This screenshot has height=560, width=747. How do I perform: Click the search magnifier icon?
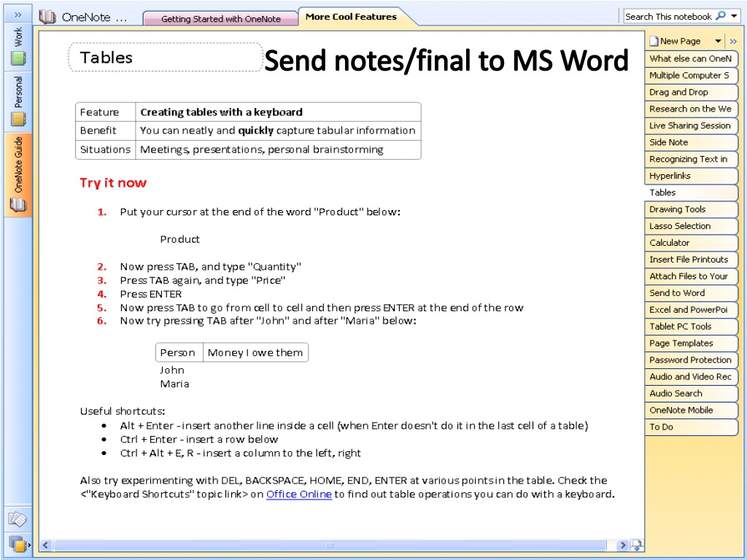pos(721,16)
